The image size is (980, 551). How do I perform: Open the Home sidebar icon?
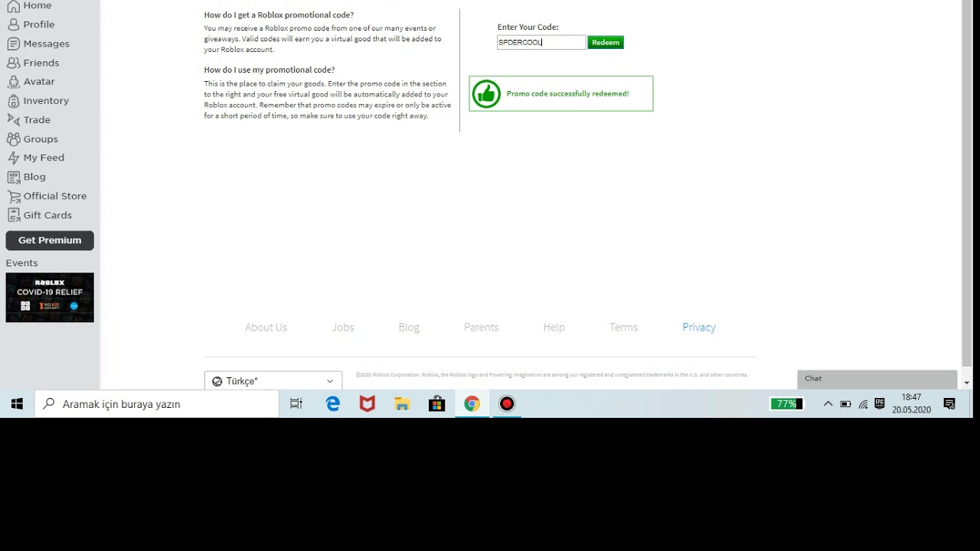point(13,5)
